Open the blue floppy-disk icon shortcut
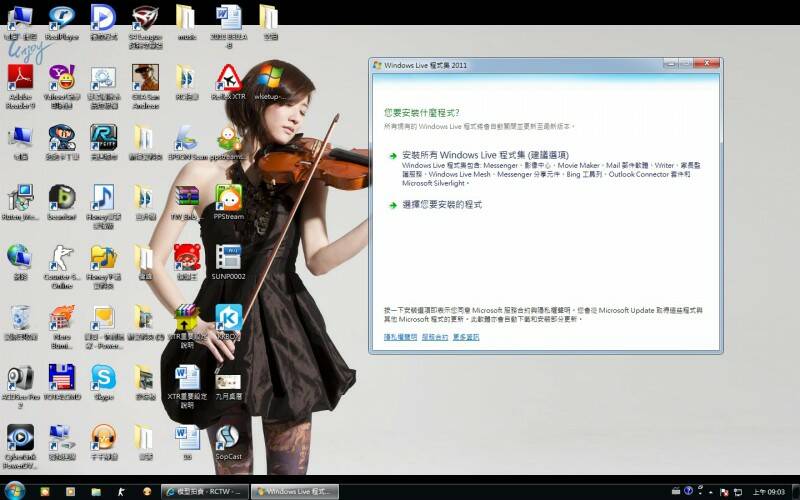Viewport: 800px width, 500px height. 62,382
